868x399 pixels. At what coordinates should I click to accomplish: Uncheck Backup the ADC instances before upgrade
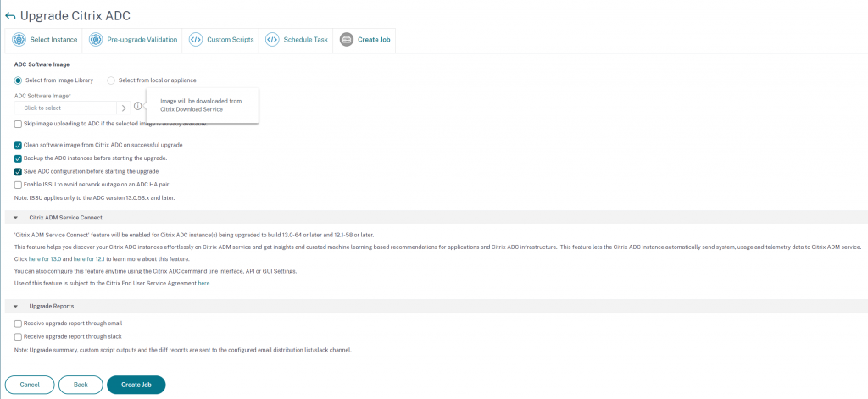[19, 158]
